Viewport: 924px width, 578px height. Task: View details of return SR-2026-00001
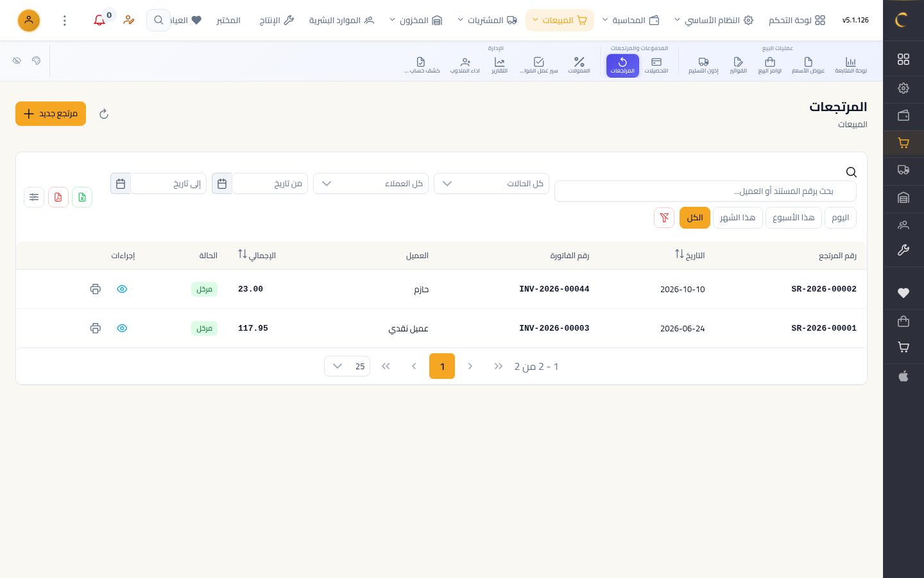click(x=122, y=328)
